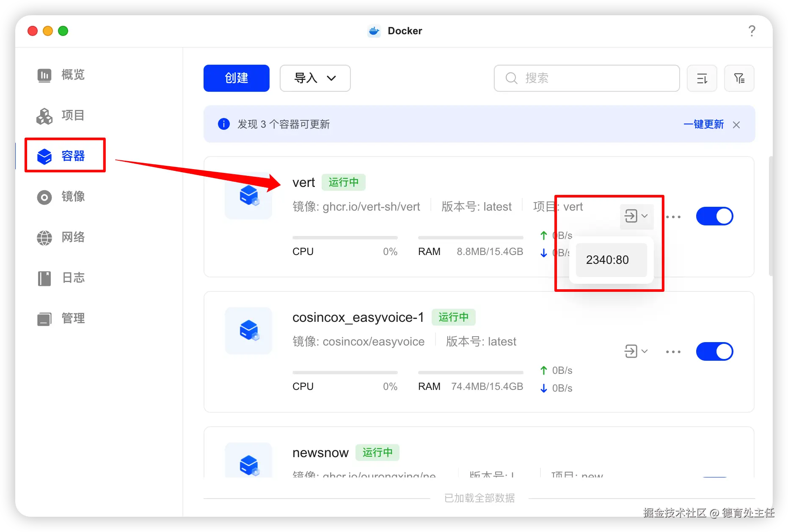Click the vert container cube icon
The width and height of the screenshot is (788, 532).
[249, 196]
